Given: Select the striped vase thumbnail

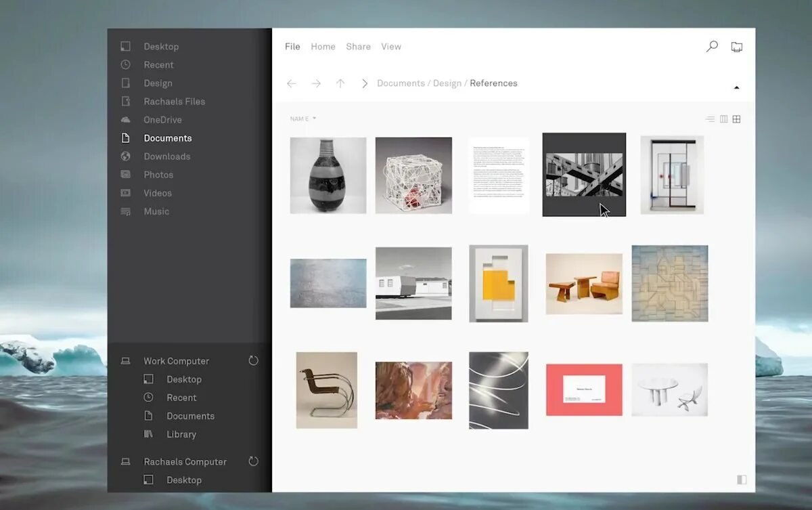Looking at the screenshot, I should click(x=328, y=175).
